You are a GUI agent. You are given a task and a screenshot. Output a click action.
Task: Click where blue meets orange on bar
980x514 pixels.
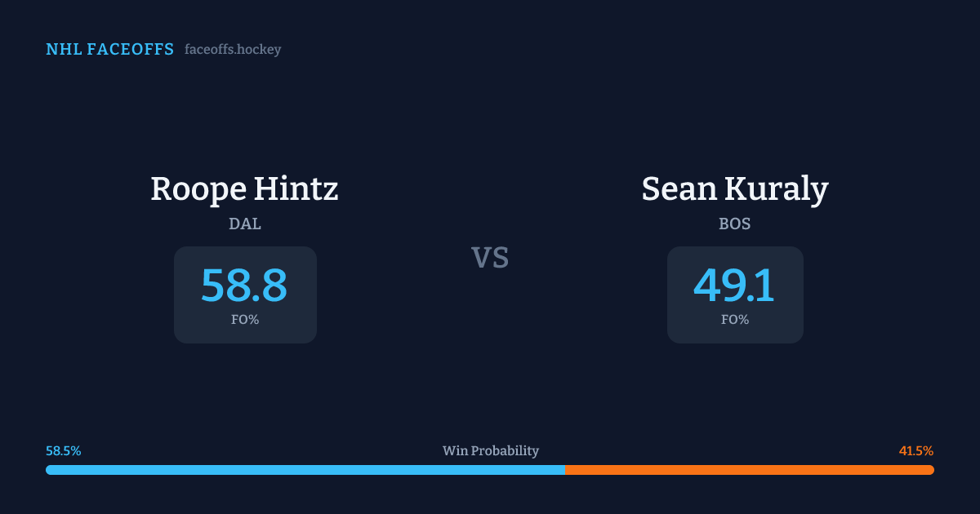tap(565, 470)
